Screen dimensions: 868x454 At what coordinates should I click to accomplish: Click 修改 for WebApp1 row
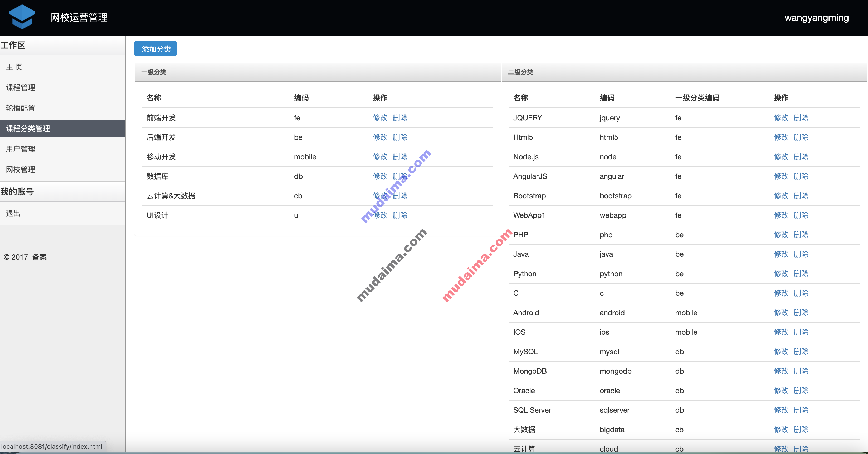781,216
